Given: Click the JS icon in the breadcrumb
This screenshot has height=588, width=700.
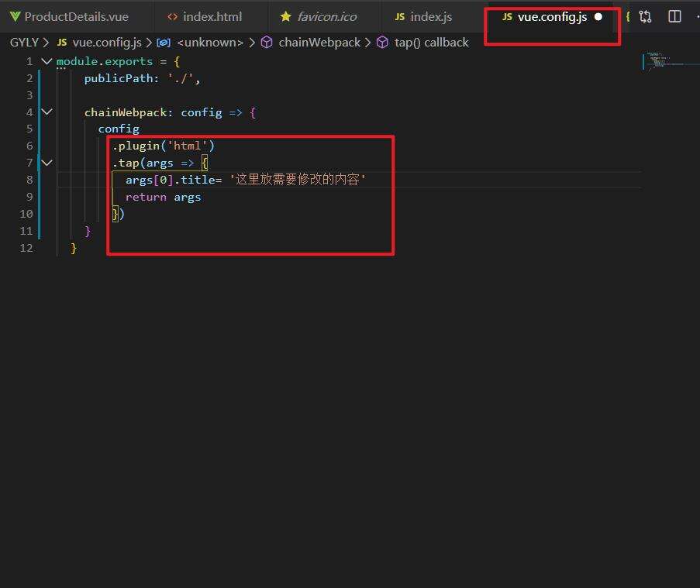Looking at the screenshot, I should coord(62,43).
